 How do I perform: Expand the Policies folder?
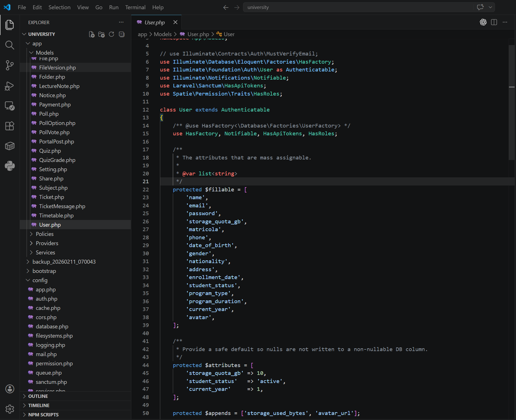click(x=45, y=234)
